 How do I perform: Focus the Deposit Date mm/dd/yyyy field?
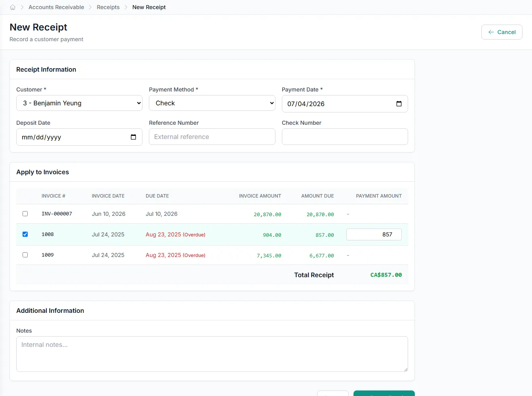(x=79, y=137)
